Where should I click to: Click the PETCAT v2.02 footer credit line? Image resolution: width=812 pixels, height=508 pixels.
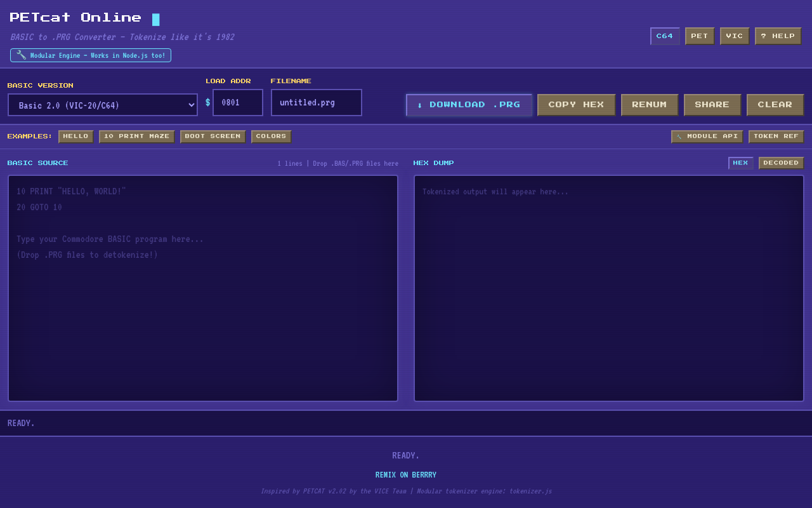(406, 491)
